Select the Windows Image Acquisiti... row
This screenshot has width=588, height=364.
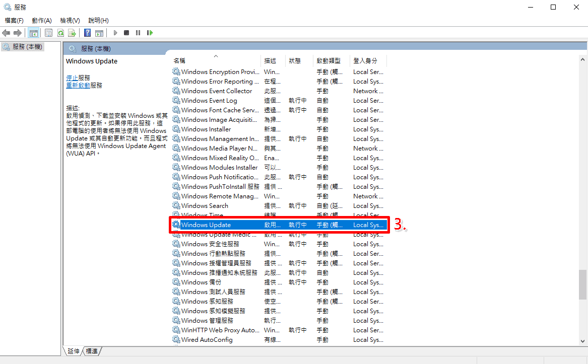(279, 120)
